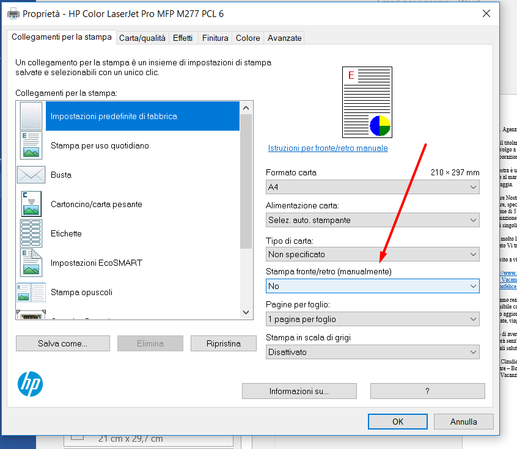The width and height of the screenshot is (517, 449).
Task: Select Stampa opuscoli shortcut text
Action: tap(81, 292)
